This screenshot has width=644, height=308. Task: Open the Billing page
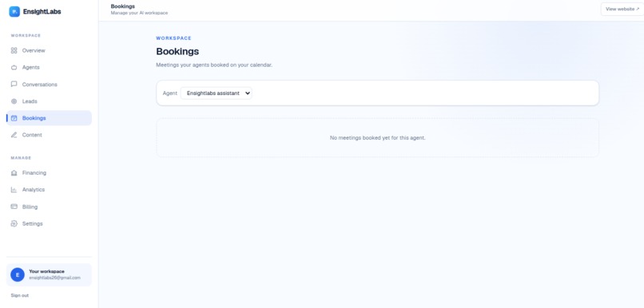pyautogui.click(x=49, y=207)
